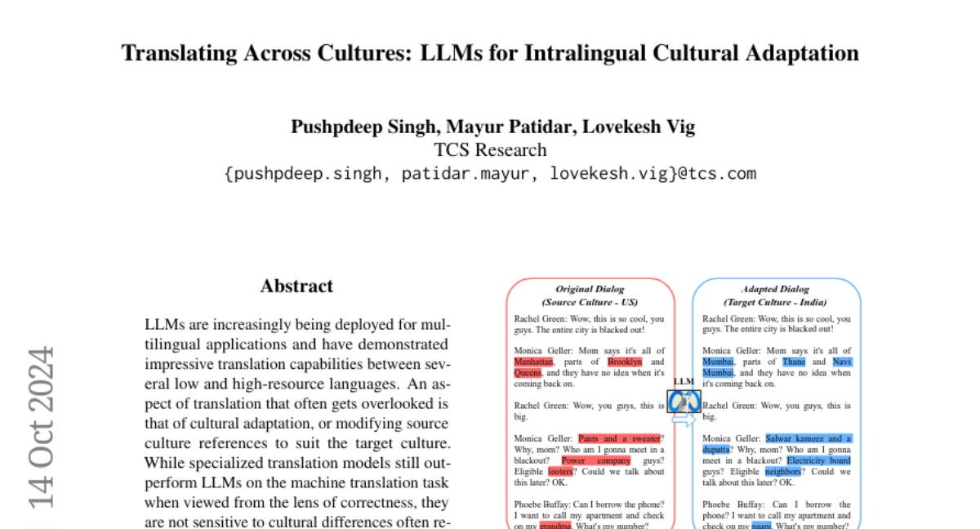Select the author names line
Screen dimensions: 980x529
(492, 127)
